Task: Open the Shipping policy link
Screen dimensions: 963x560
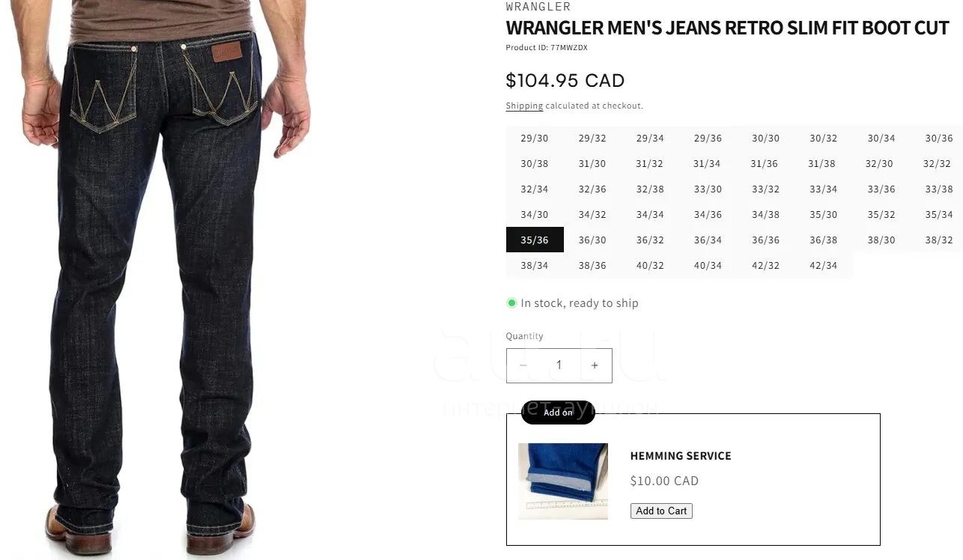Action: pyautogui.click(x=524, y=106)
